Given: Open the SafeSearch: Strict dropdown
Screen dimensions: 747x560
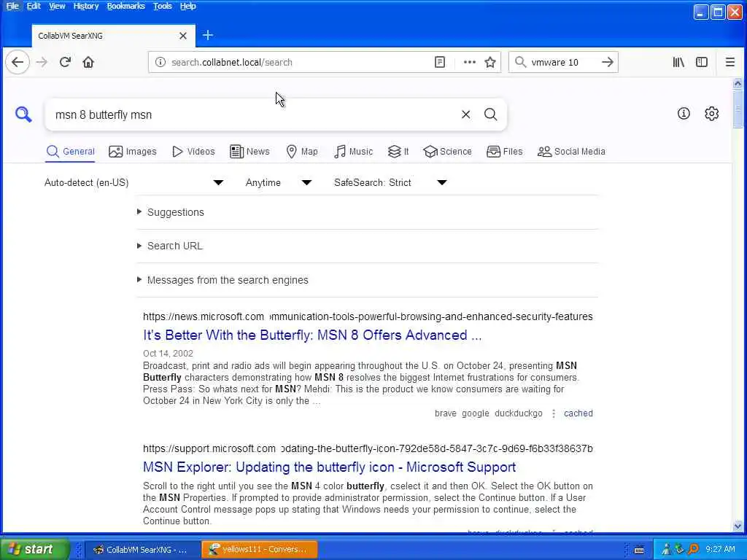Looking at the screenshot, I should click(x=391, y=183).
